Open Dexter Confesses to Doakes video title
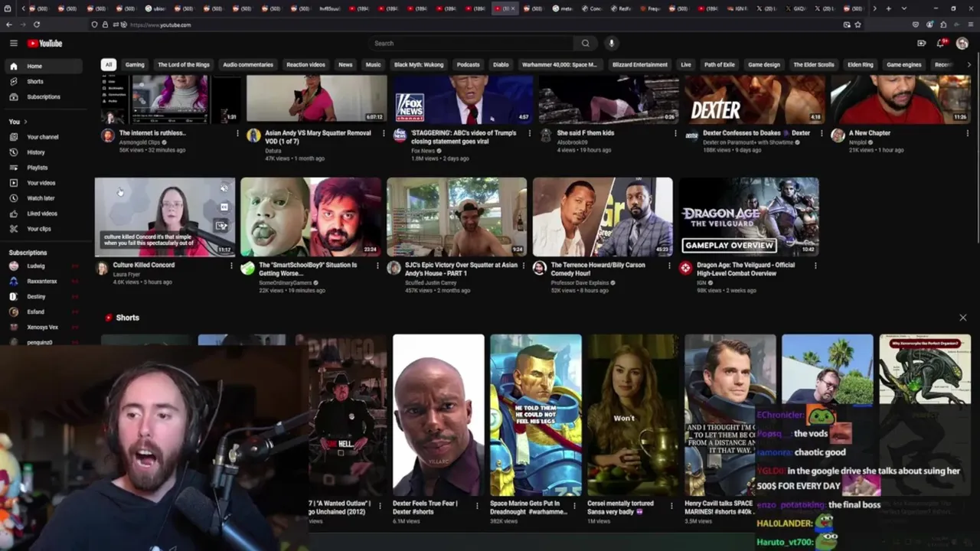The image size is (980, 551). tap(756, 133)
